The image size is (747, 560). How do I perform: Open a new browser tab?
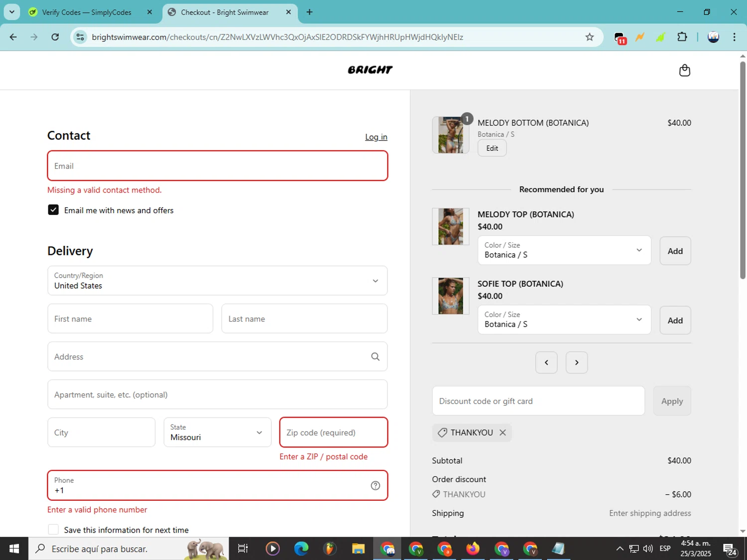[x=309, y=12]
